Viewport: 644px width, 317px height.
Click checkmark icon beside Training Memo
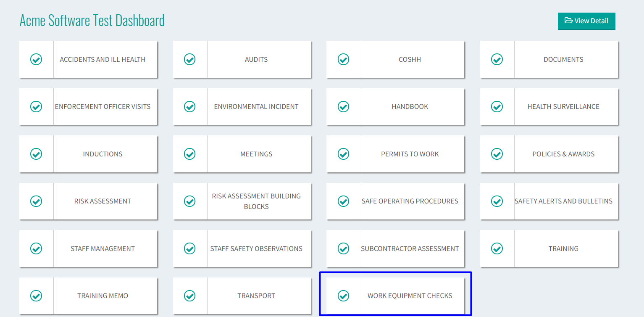36,296
